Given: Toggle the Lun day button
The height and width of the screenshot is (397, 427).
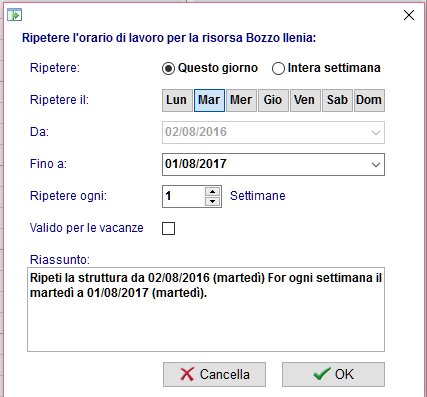Looking at the screenshot, I should [177, 100].
